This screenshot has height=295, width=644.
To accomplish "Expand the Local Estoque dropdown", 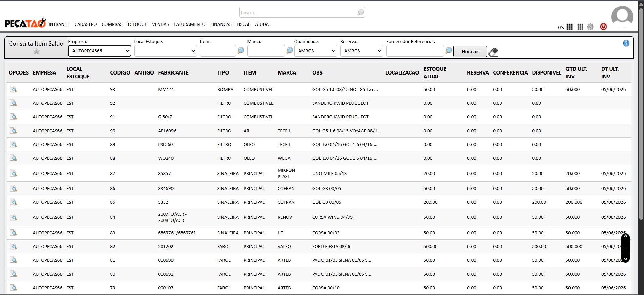I will point(165,51).
